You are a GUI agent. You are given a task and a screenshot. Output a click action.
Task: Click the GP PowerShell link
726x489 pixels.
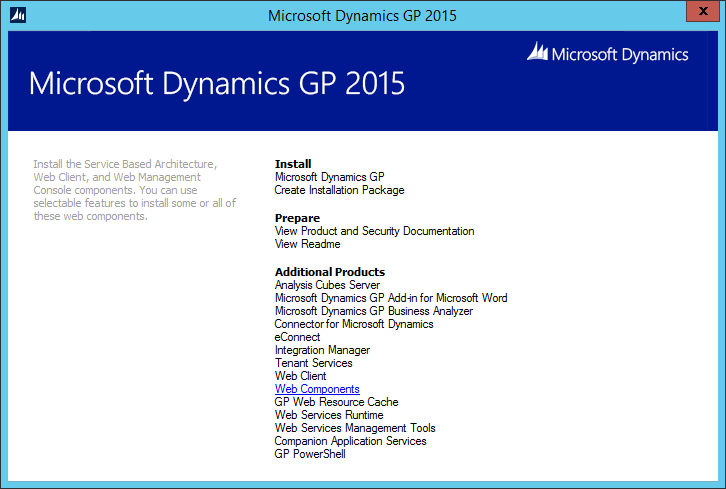click(x=310, y=454)
